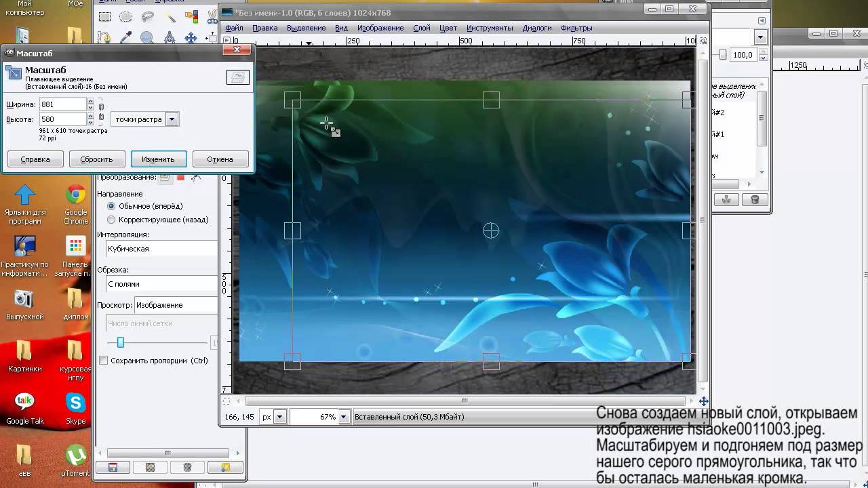Click the transform center crosshair on canvas
This screenshot has width=868, height=488.
pos(491,231)
